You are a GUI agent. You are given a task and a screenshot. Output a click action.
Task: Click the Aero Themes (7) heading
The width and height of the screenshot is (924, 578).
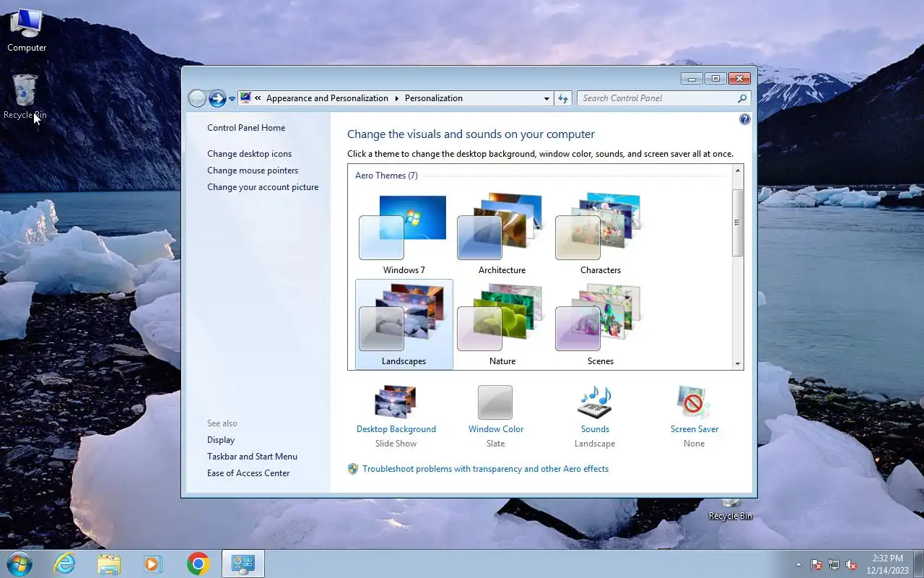pos(386,176)
